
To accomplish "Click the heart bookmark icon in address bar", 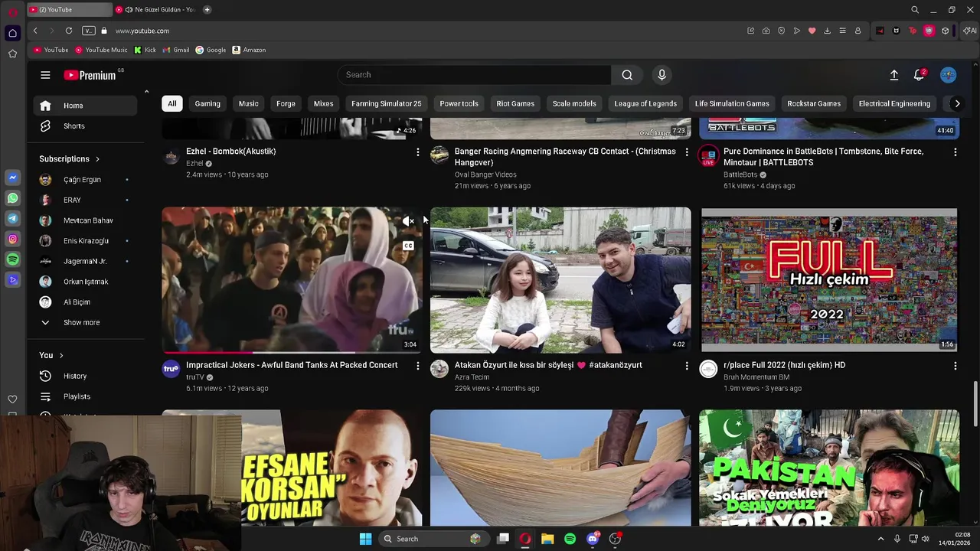I will pyautogui.click(x=812, y=31).
